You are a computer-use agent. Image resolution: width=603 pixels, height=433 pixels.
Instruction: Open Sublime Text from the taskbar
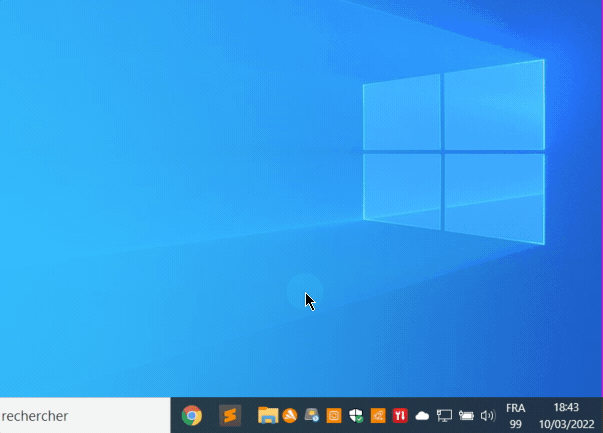pos(230,415)
